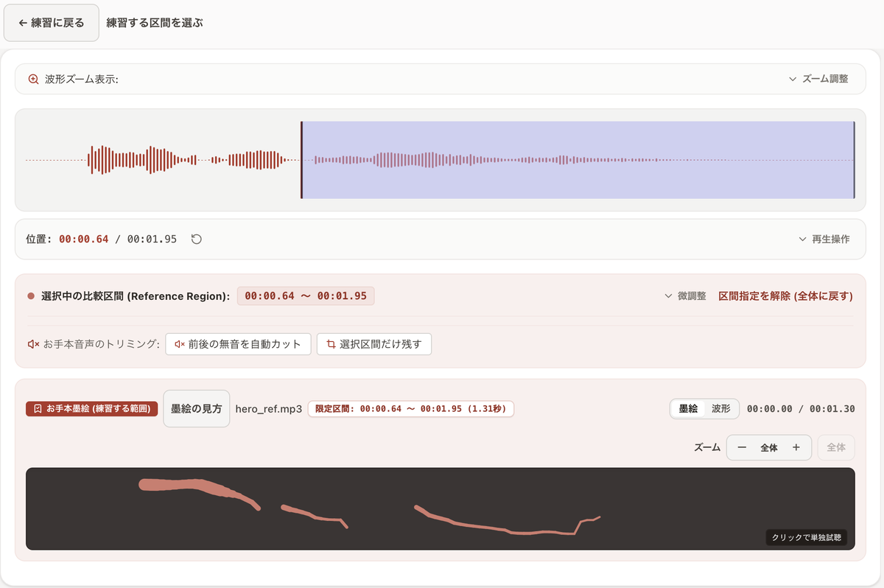Expand the ズーム調整 section
Image resolution: width=884 pixels, height=588 pixels.
pos(818,79)
